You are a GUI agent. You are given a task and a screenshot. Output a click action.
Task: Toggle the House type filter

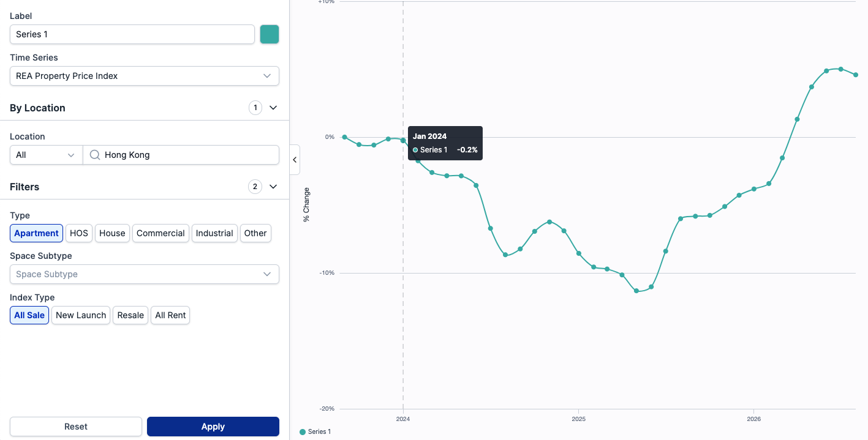point(112,233)
